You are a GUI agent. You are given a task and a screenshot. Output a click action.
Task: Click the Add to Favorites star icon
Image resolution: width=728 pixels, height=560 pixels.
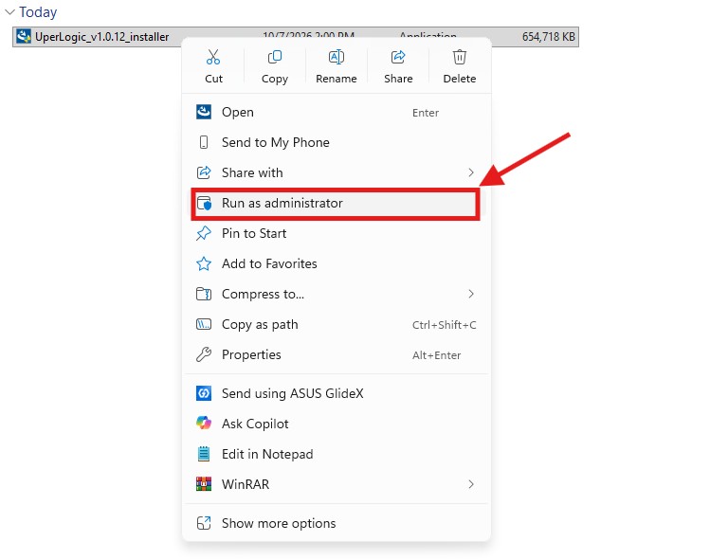coord(204,263)
